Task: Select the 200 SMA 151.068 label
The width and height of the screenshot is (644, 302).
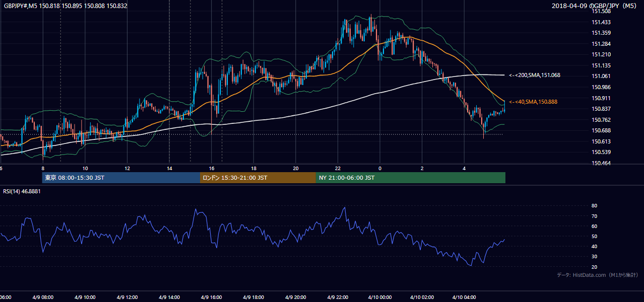Action: [x=535, y=75]
